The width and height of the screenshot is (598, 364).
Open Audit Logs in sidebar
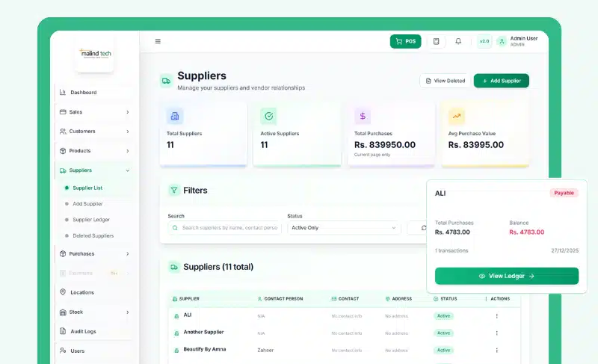pos(94,331)
